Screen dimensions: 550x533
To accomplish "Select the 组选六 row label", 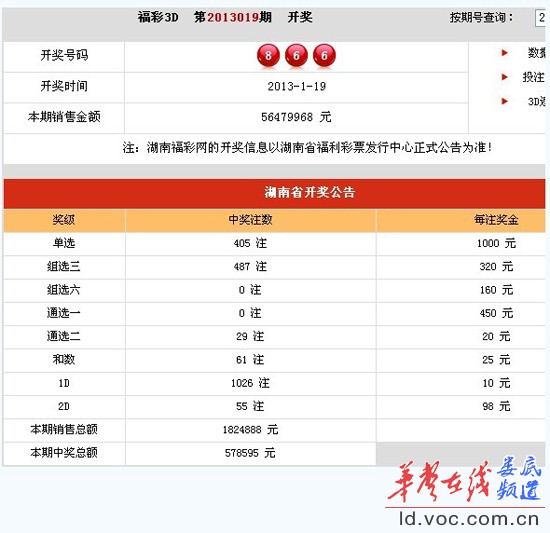I will click(x=63, y=290).
